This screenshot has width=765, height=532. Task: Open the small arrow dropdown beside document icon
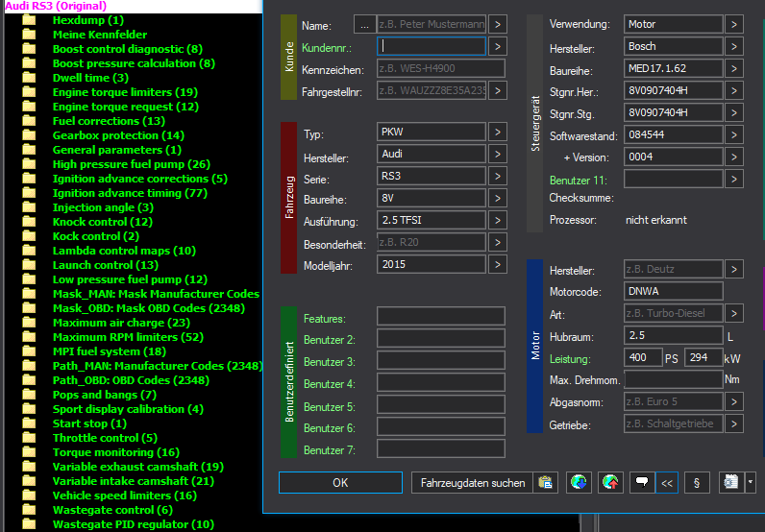click(x=751, y=483)
